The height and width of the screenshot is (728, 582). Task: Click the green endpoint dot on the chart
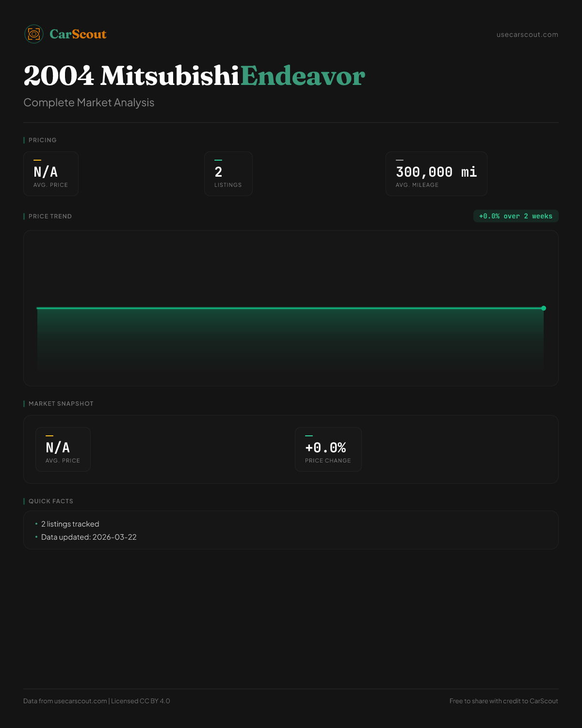(x=544, y=308)
